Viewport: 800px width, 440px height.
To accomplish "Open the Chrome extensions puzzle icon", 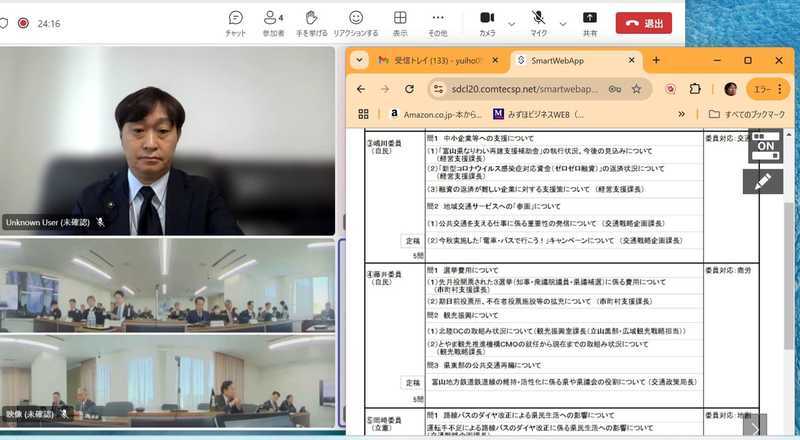I will (695, 88).
